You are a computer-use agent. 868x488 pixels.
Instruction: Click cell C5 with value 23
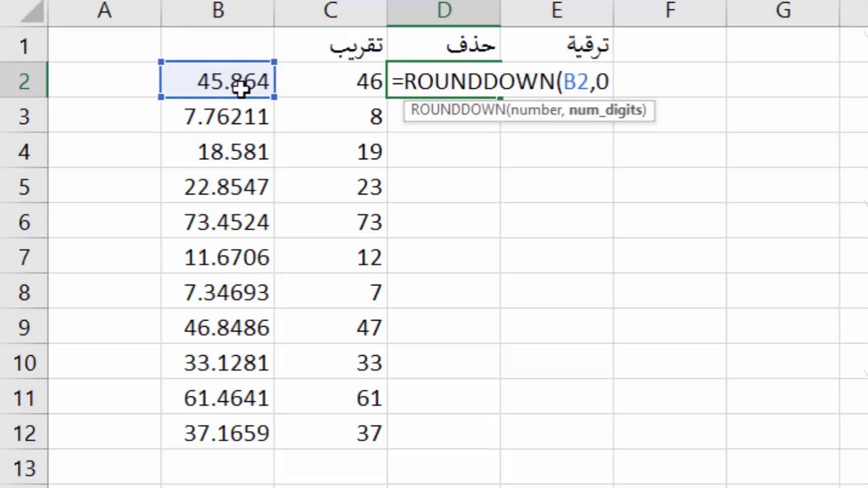[330, 186]
